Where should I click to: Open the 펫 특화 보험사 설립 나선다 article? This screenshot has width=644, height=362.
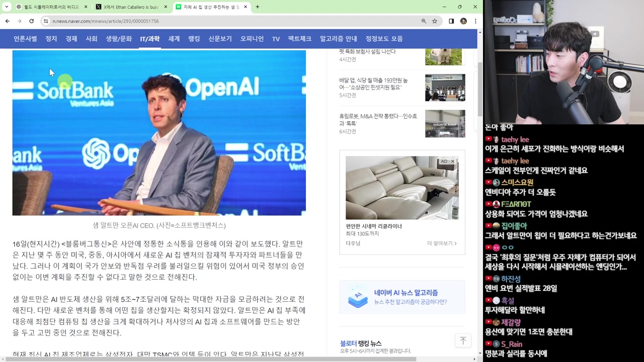click(367, 51)
